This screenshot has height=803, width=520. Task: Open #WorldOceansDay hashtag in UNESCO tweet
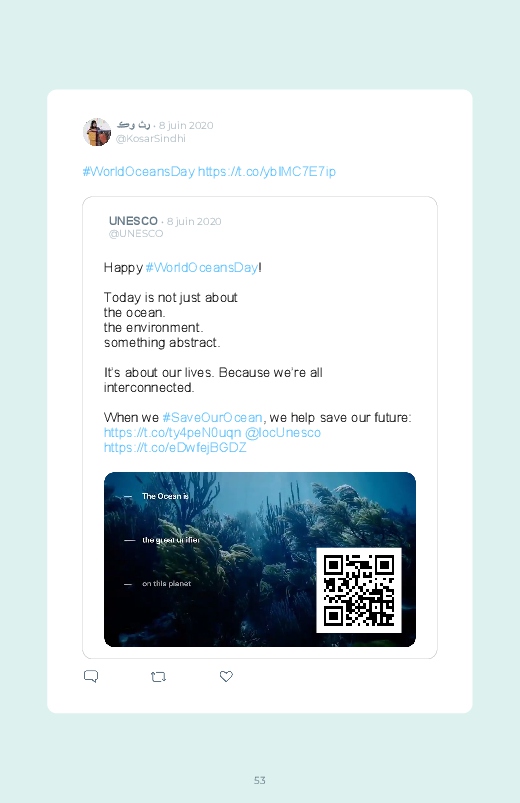click(202, 268)
